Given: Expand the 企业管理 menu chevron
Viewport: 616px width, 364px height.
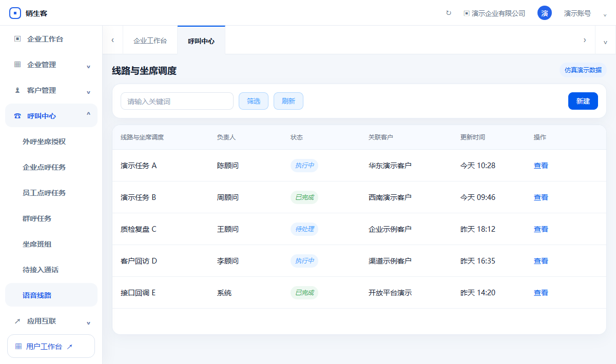Looking at the screenshot, I should 88,66.
